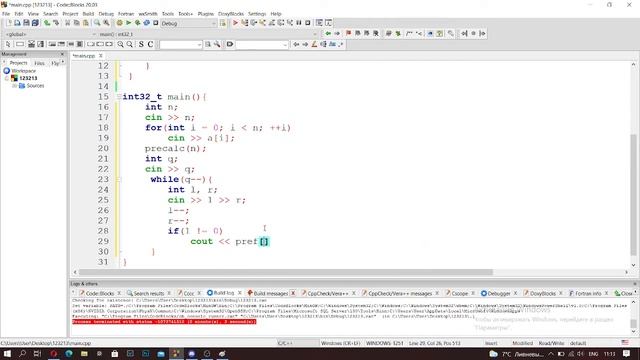Viewport: 640px width, 360px height.
Task: Expand the Sources folder node
Action: click(14, 86)
